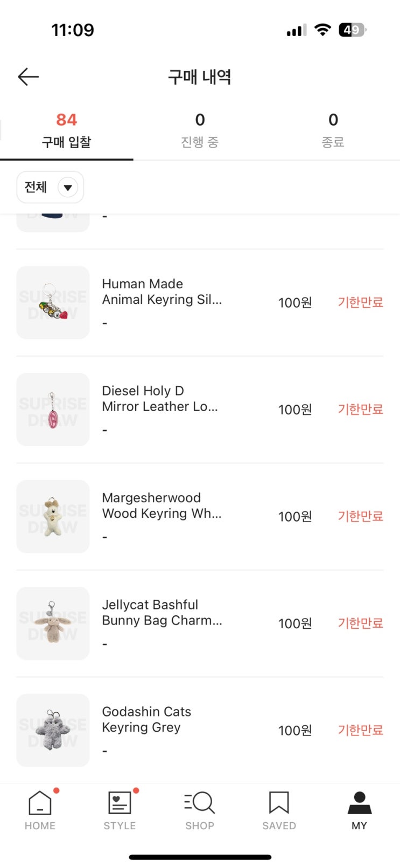Expand the 전체 filter dropdown arrow
Screen dimensions: 400x868
[68, 188]
